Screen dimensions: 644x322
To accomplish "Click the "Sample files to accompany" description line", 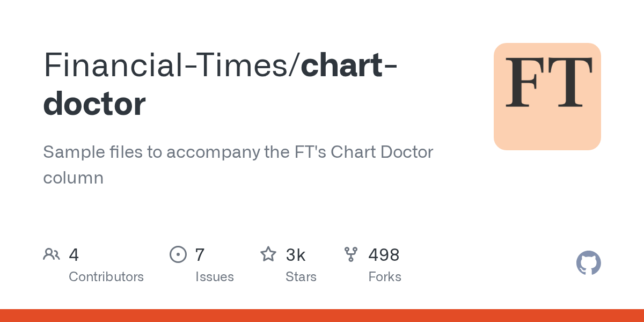I will [238, 152].
